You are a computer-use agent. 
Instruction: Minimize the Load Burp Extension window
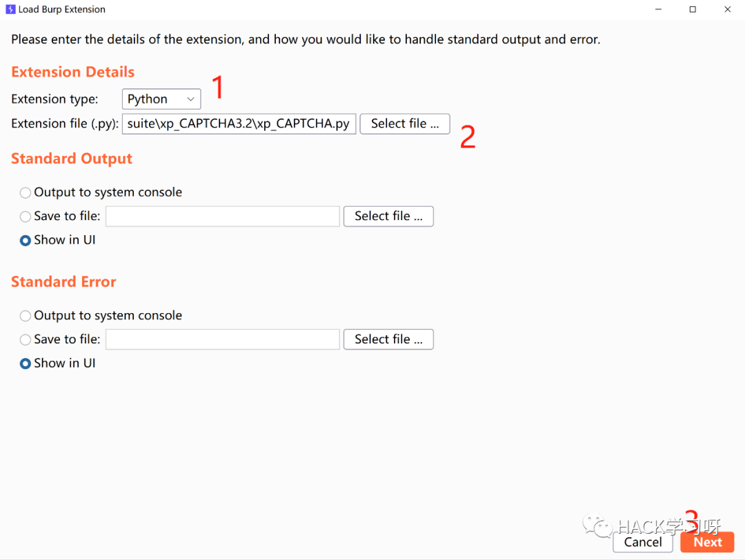[x=658, y=10]
